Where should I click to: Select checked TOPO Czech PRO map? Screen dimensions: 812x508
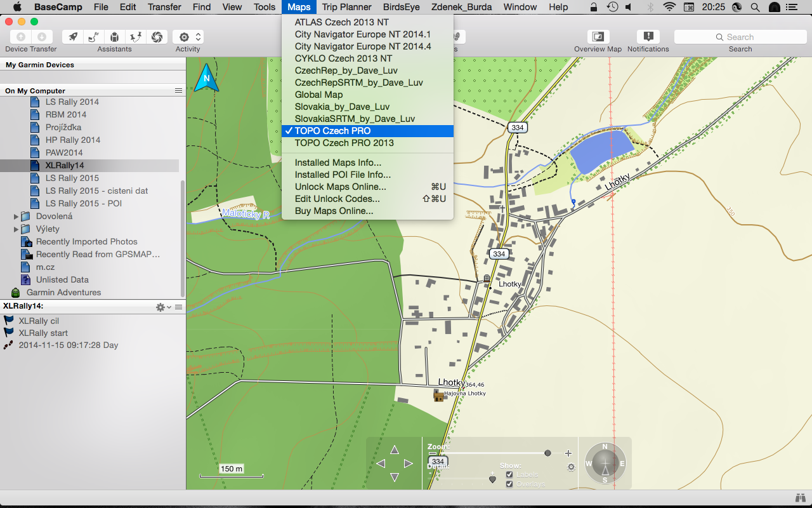click(368, 131)
